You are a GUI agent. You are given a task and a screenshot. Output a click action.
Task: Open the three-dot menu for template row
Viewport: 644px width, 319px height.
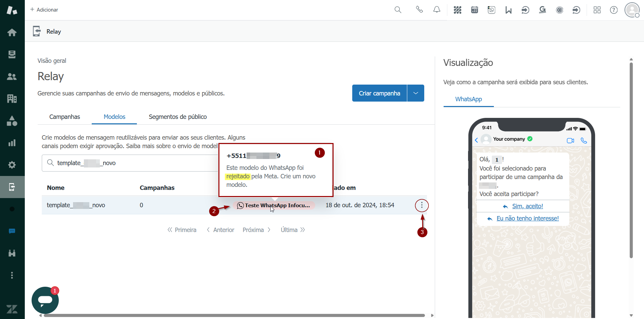[x=422, y=206]
